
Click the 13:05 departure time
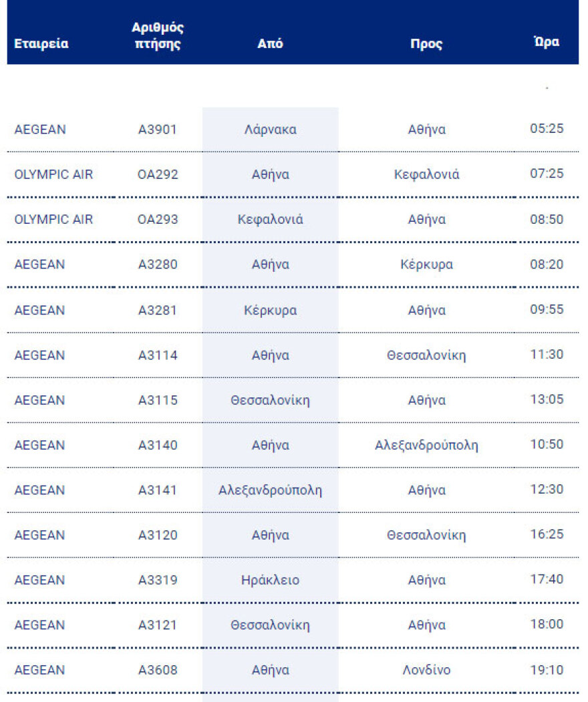coord(547,399)
